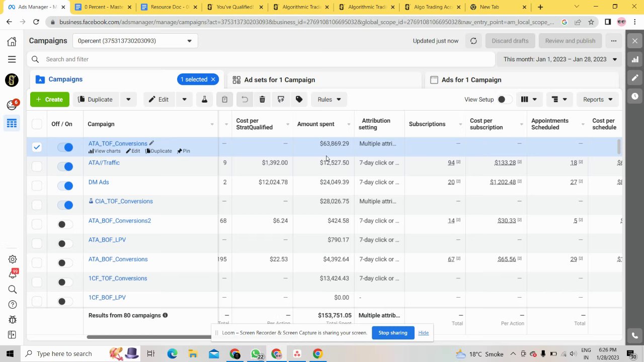Open the clock history icon in right sidebar
The height and width of the screenshot is (362, 644).
pyautogui.click(x=635, y=96)
